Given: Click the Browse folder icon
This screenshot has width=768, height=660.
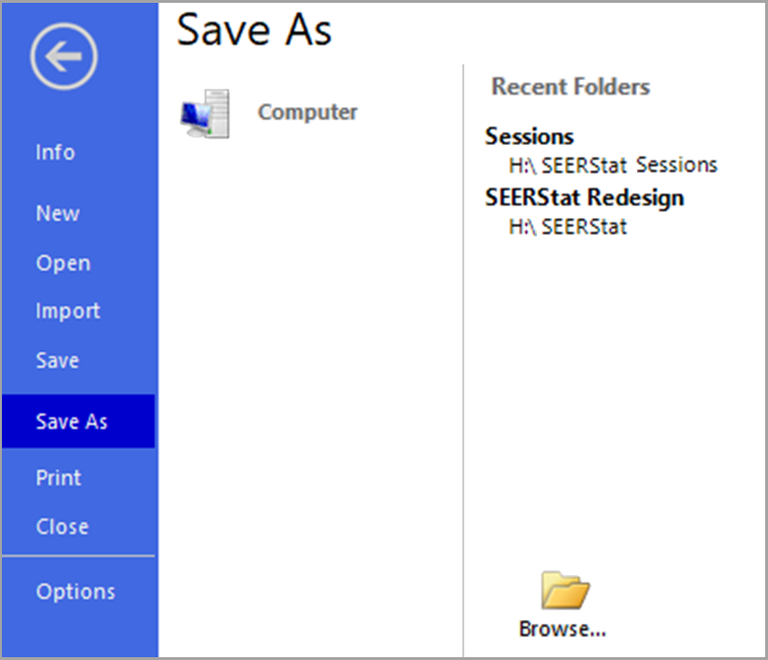Looking at the screenshot, I should 565,591.
